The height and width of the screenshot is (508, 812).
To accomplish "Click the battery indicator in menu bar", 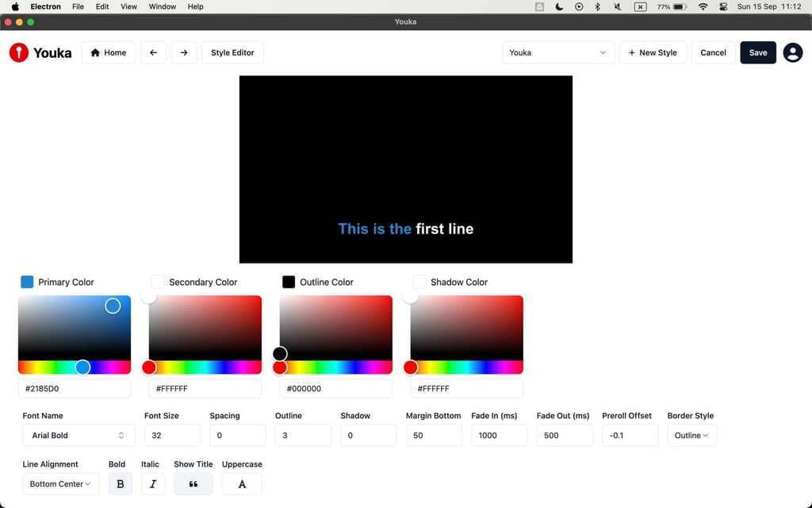I will coord(672,6).
